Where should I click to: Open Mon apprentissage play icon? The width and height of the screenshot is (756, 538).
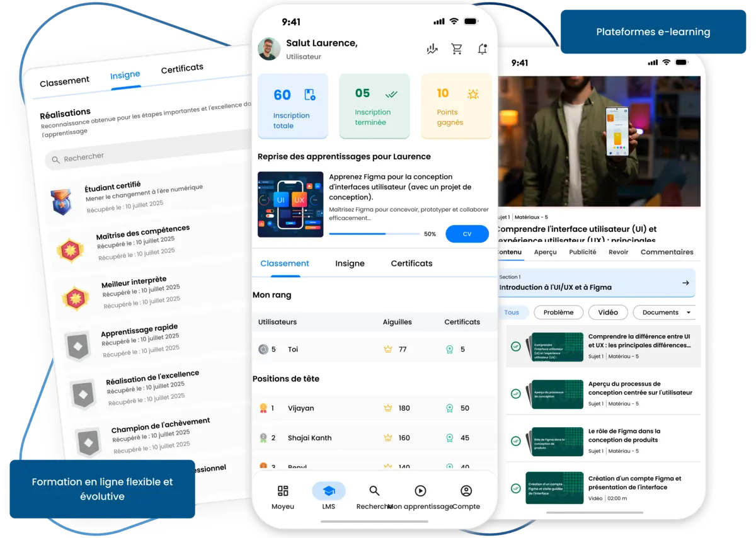pyautogui.click(x=420, y=491)
